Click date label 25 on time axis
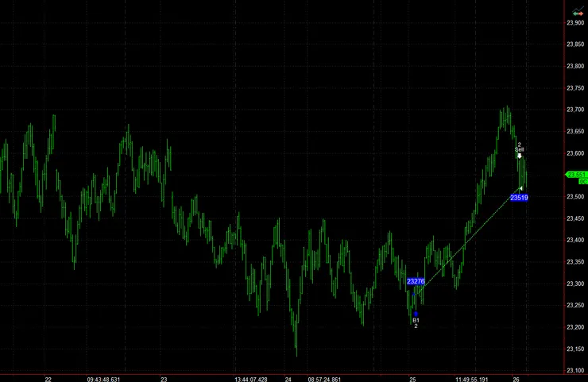 (413, 379)
